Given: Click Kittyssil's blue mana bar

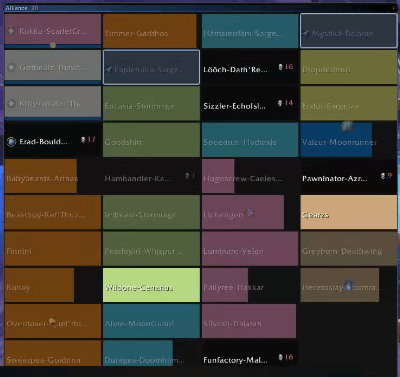Looking at the screenshot, I should 53,118.
